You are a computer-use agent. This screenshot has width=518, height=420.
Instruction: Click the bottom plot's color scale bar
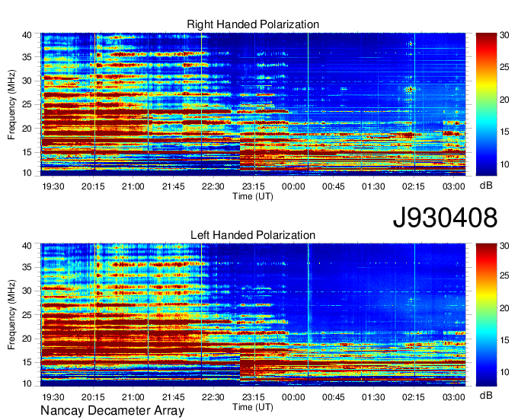pyautogui.click(x=486, y=315)
